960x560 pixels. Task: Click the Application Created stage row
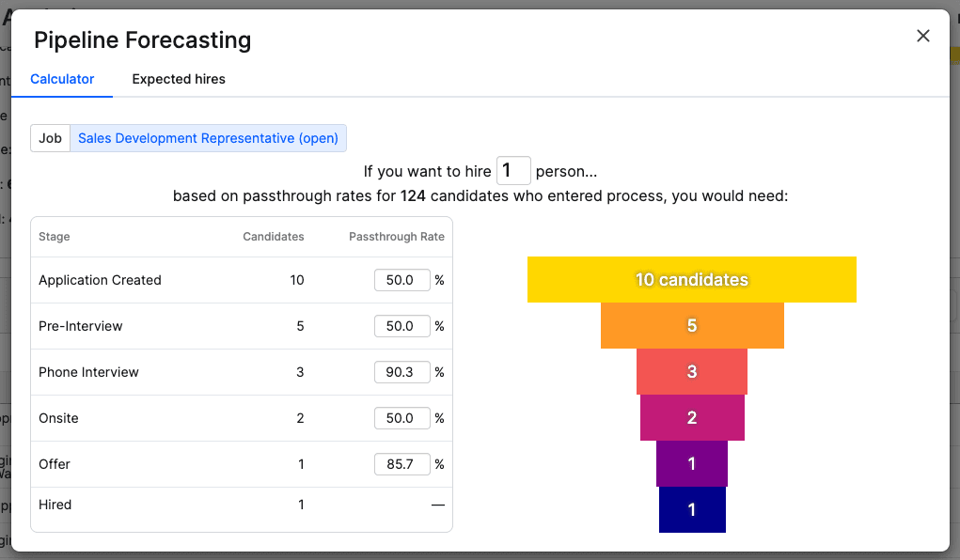point(100,280)
